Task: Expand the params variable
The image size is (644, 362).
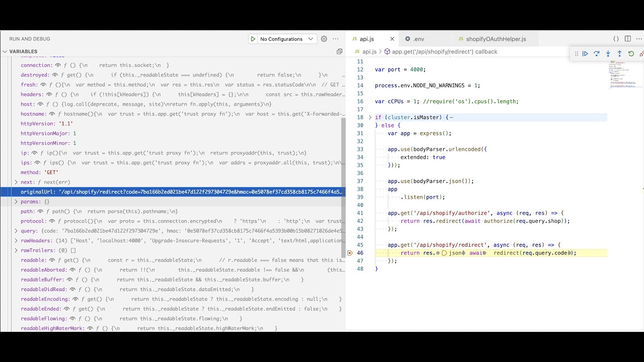Action: click(x=16, y=202)
